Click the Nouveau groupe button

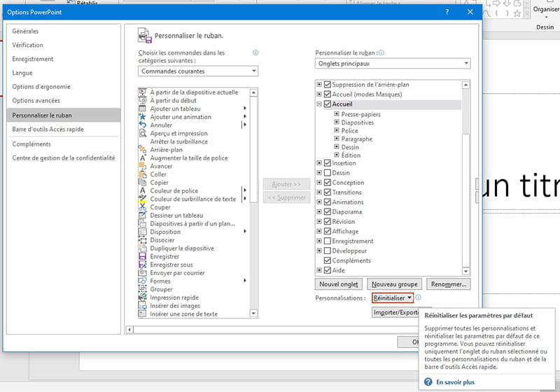pos(394,284)
